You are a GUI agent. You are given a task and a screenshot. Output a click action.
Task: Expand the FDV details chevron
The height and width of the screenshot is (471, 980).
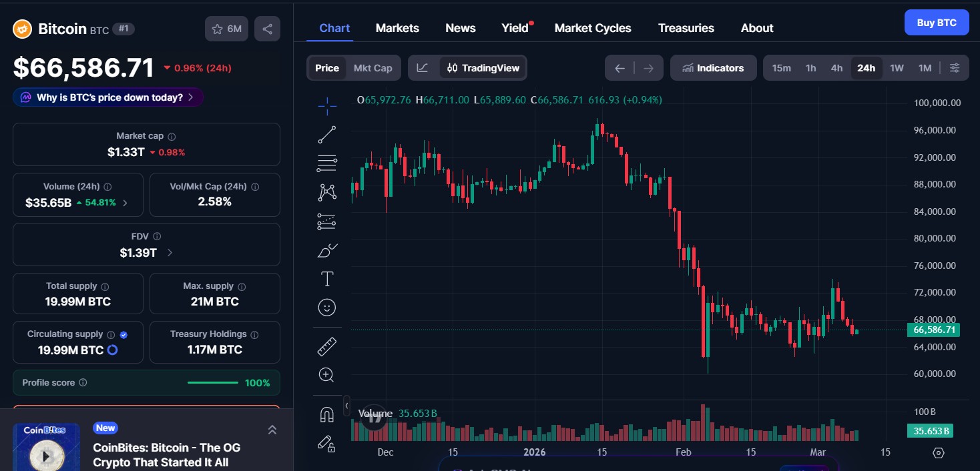click(x=169, y=253)
